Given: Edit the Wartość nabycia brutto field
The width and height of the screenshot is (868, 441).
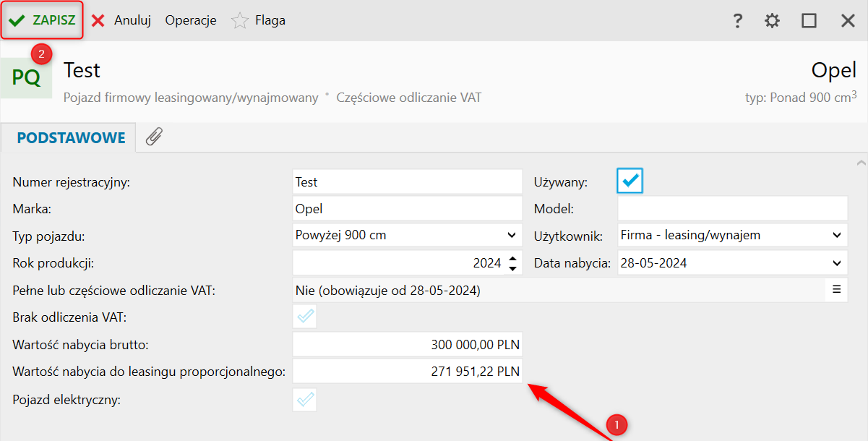Looking at the screenshot, I should pyautogui.click(x=407, y=344).
